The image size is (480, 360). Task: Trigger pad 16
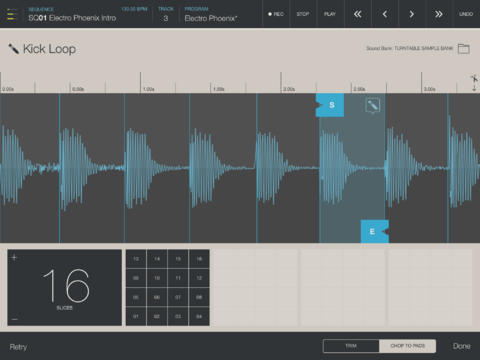tap(199, 259)
